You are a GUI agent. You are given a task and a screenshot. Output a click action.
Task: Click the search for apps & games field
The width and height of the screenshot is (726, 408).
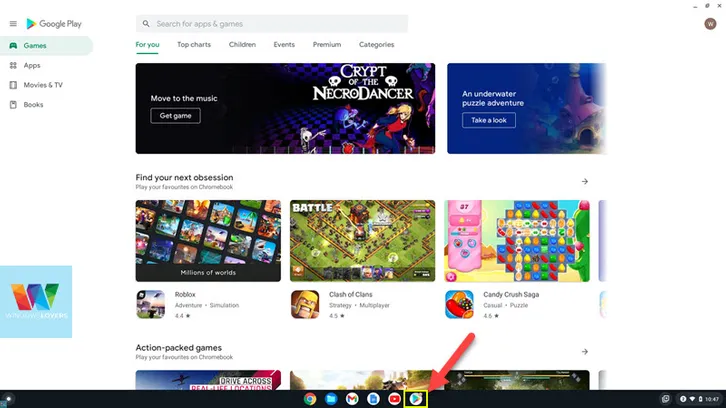tap(272, 23)
